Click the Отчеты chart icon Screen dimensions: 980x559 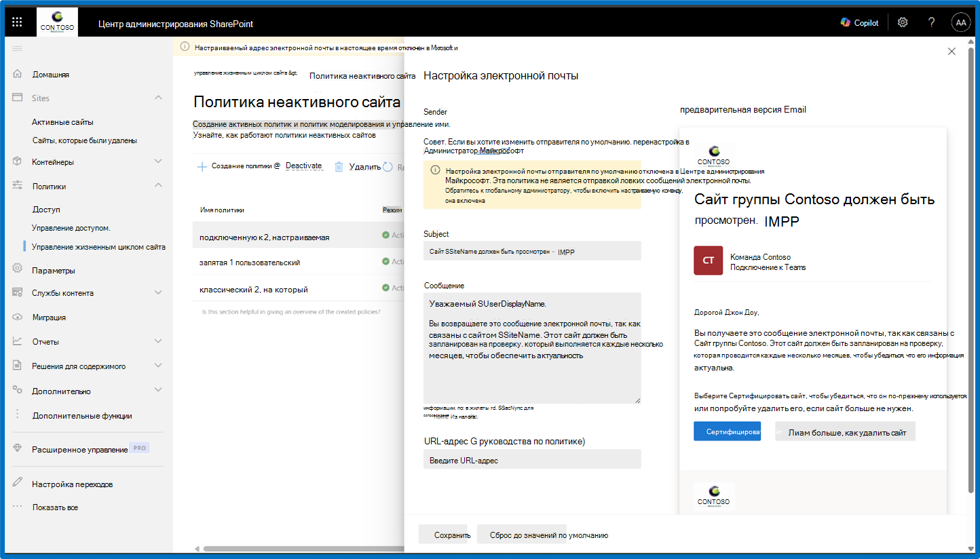[18, 341]
